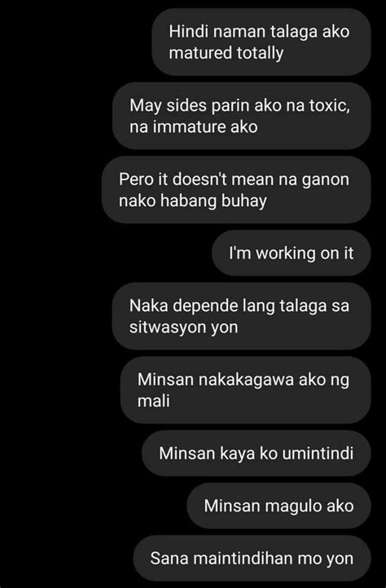Tap the "I'm working on it" message
The height and width of the screenshot is (588, 386).
click(292, 253)
